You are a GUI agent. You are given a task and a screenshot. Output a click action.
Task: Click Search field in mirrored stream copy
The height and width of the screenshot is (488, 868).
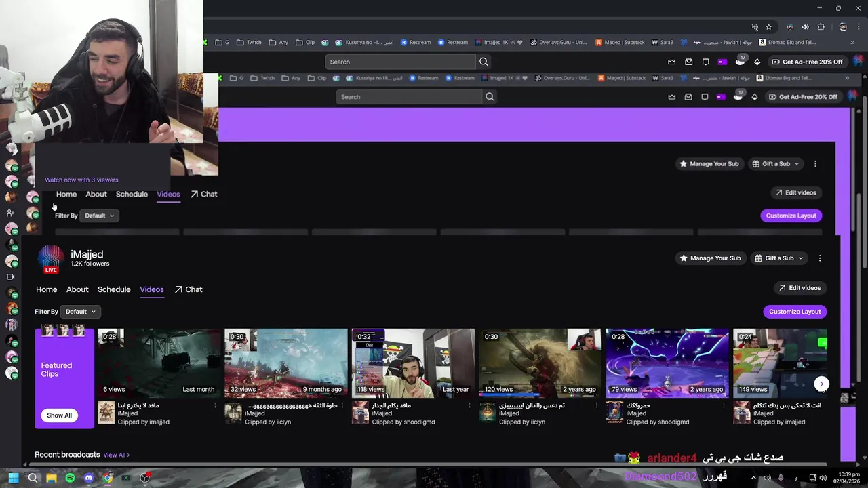tap(409, 97)
